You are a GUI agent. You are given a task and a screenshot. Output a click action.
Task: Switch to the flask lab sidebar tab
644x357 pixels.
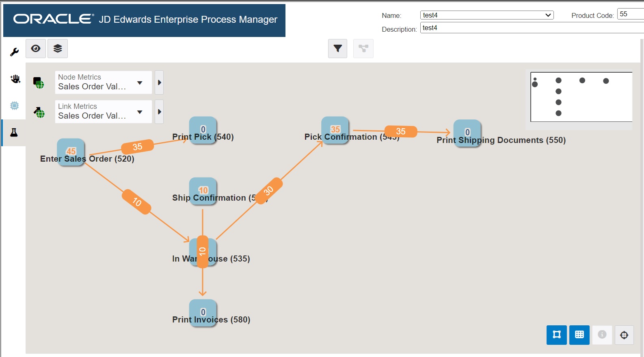point(14,132)
